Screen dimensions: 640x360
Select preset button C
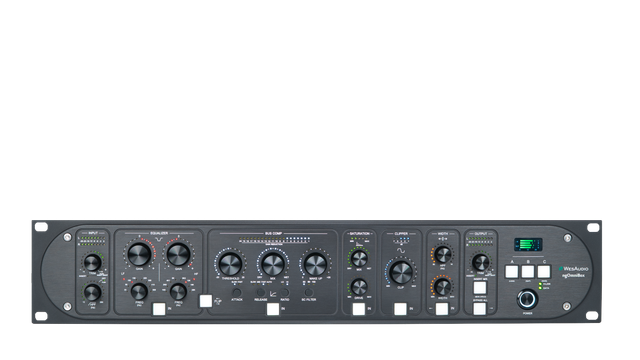(544, 271)
